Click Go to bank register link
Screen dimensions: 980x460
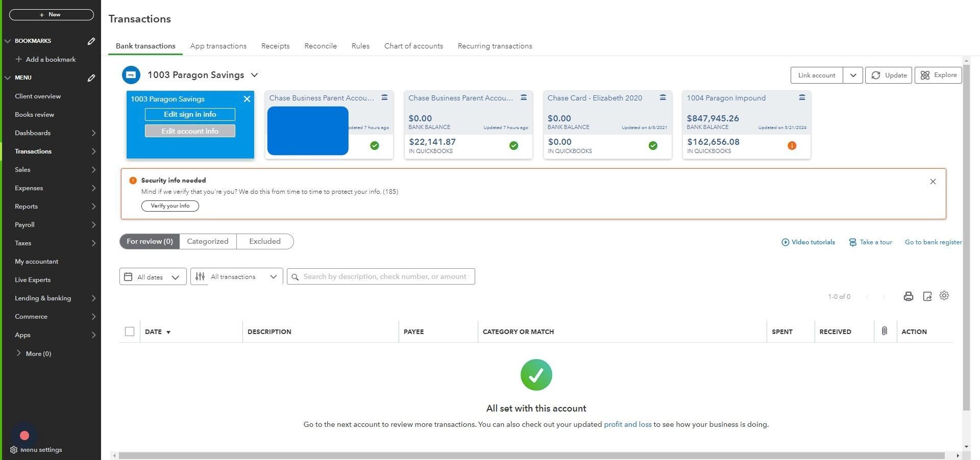point(933,242)
